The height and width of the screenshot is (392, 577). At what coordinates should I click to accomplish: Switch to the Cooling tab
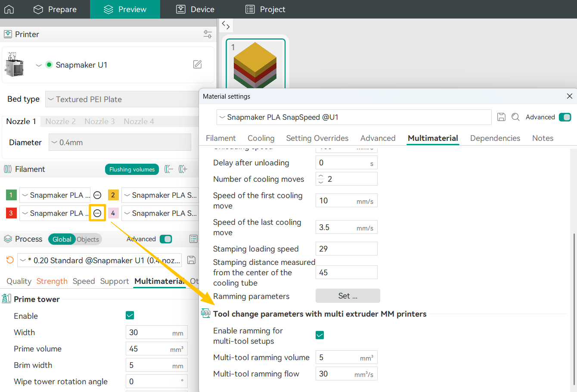261,138
